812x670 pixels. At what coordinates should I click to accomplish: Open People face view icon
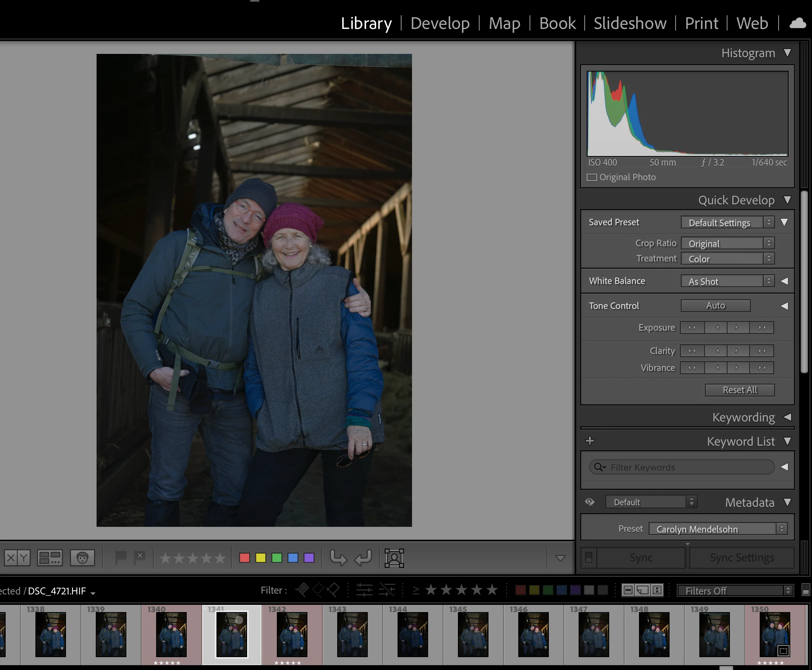coord(82,558)
